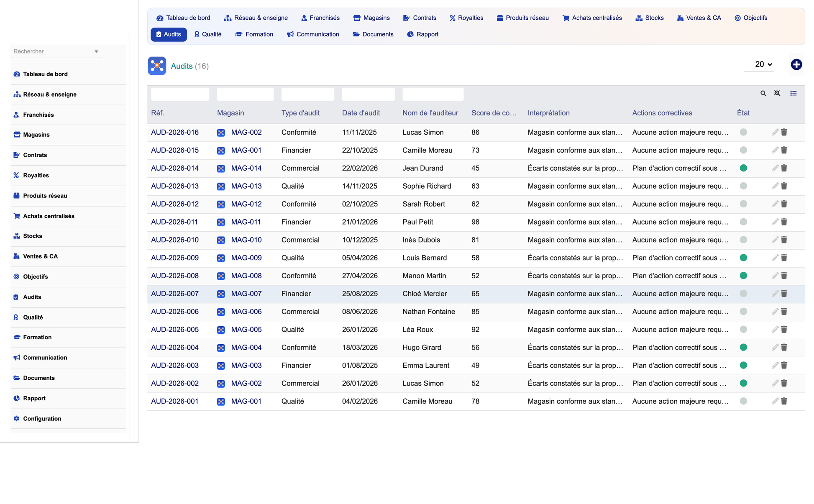Image resolution: width=814 pixels, height=504 pixels.
Task: Open audit link AUD-2026-011
Action: click(174, 222)
